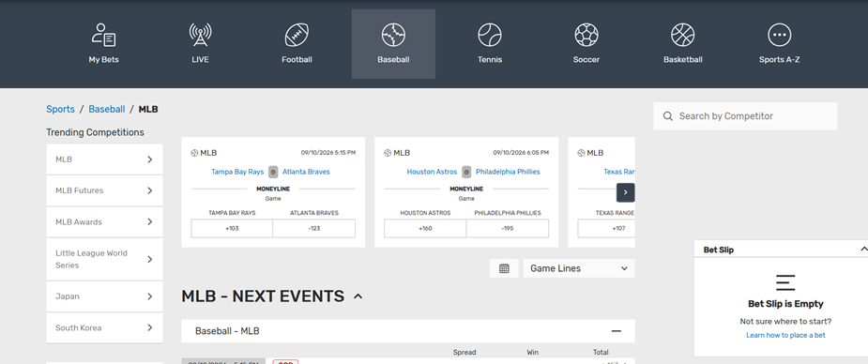
Task: Click MLB icon on Astros-Phillies card
Action: coord(387,153)
